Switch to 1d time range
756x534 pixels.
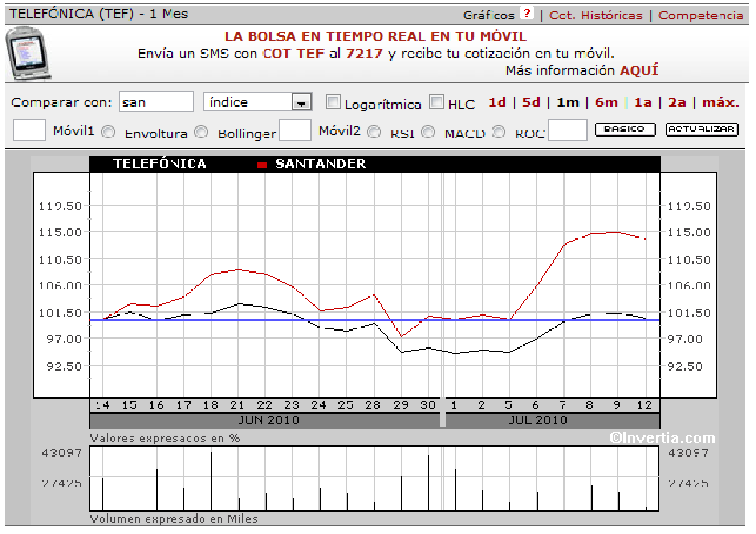coord(497,102)
